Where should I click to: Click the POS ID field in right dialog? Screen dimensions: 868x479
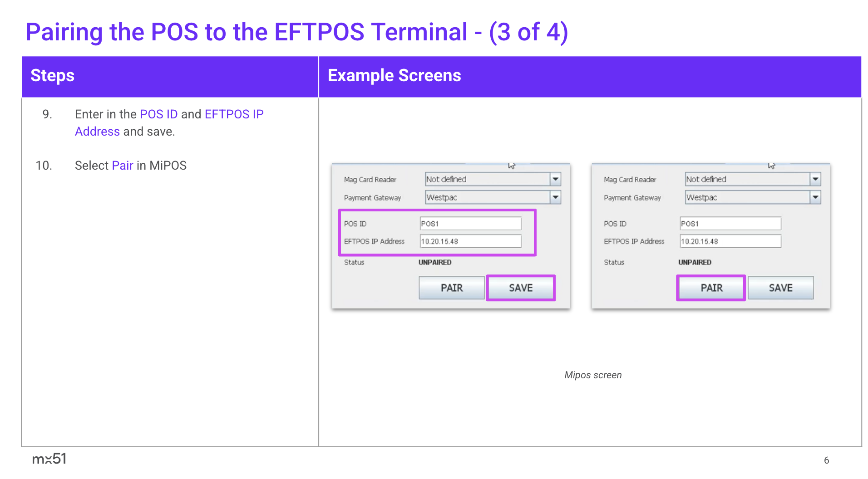(x=730, y=224)
